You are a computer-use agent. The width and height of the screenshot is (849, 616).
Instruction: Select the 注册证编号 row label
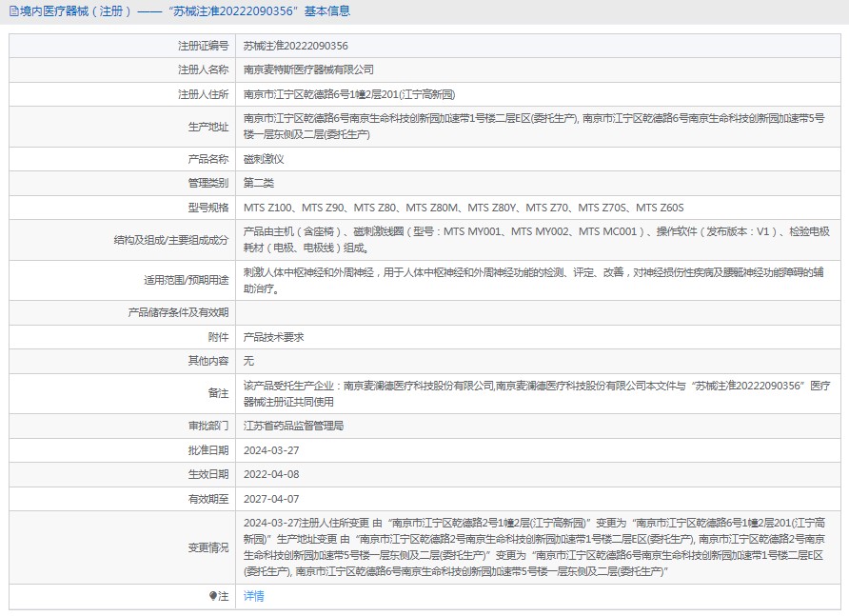click(204, 46)
